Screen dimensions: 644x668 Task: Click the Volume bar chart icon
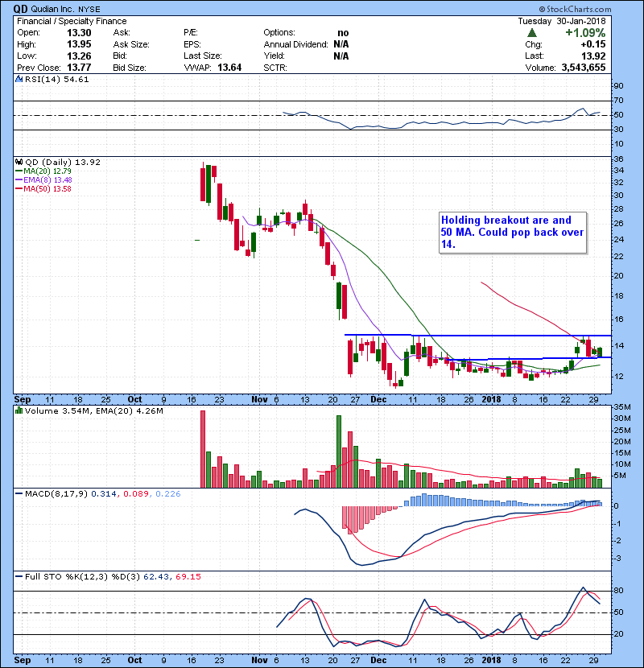pyautogui.click(x=19, y=410)
